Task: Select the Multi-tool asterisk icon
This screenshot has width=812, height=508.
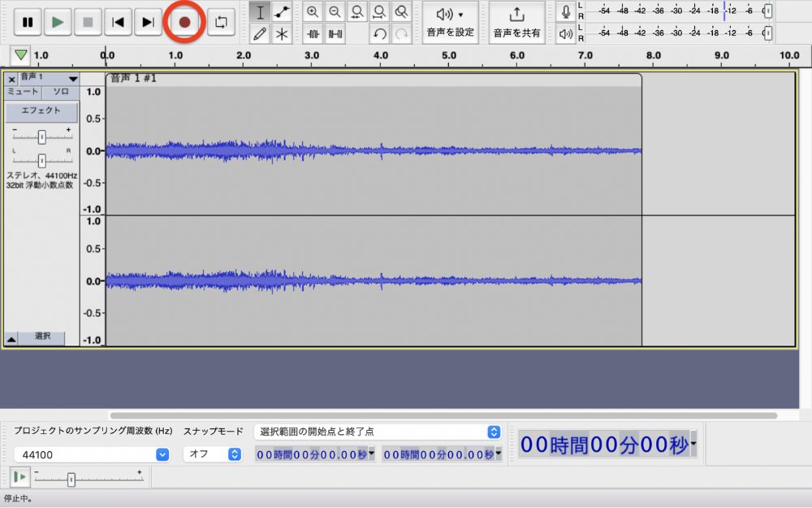Action: coord(282,34)
